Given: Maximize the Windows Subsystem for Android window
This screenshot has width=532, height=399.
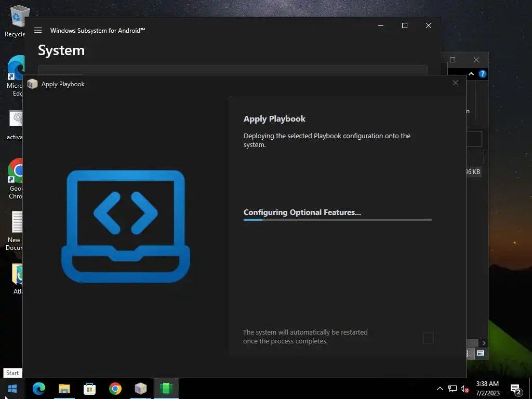Looking at the screenshot, I should tap(404, 26).
